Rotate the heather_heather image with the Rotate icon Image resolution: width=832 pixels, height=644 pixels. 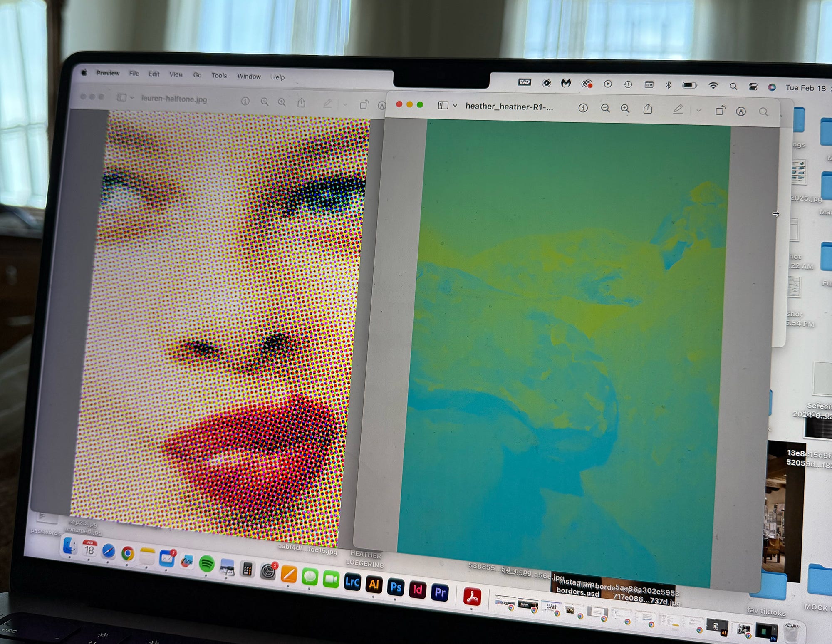pos(720,110)
